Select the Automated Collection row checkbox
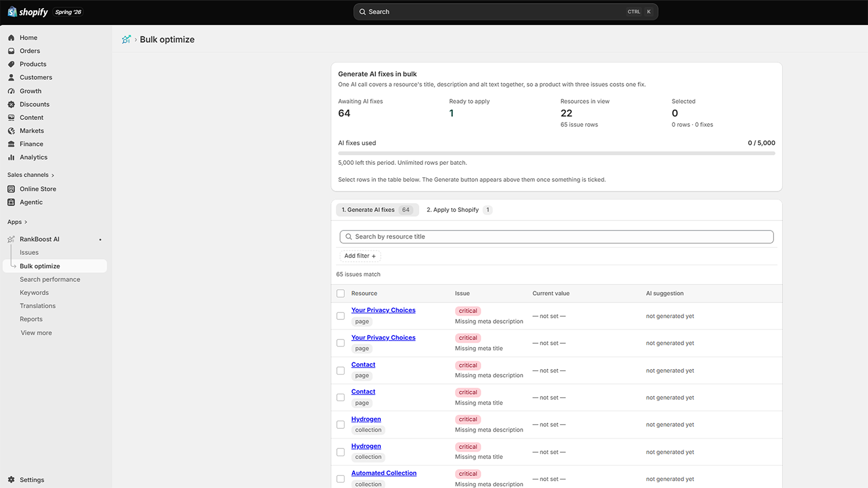The image size is (868, 488). [x=341, y=479]
